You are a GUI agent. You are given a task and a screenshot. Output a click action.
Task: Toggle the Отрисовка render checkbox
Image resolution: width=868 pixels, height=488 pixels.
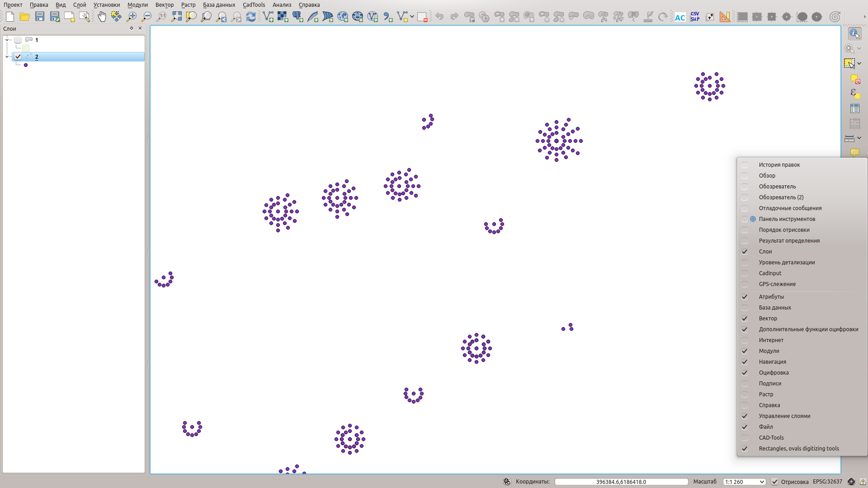click(x=774, y=482)
